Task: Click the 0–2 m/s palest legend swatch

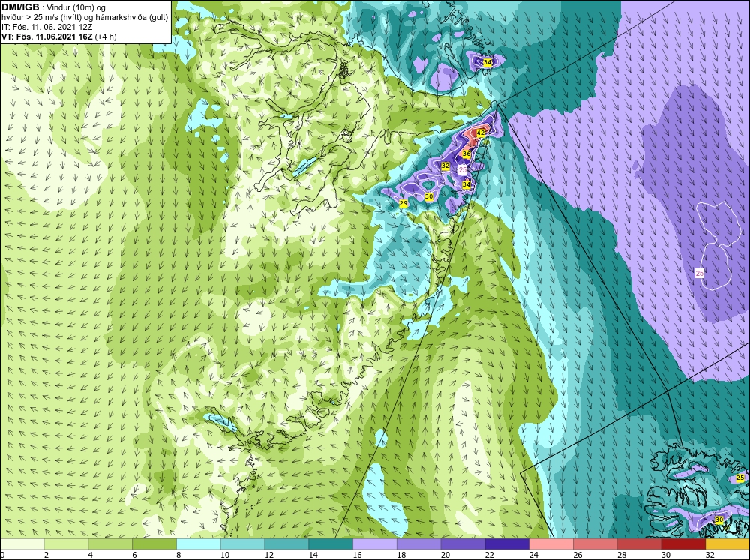Action: (x=22, y=544)
